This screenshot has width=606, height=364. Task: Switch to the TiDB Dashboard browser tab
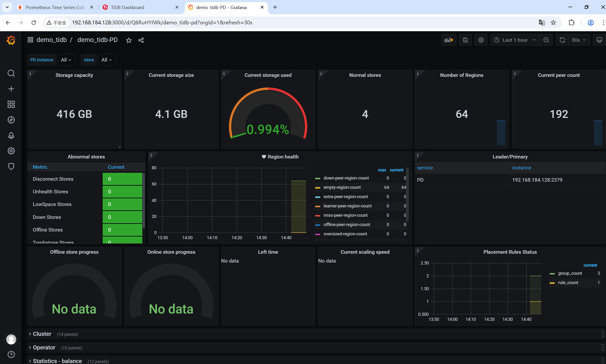(x=127, y=7)
